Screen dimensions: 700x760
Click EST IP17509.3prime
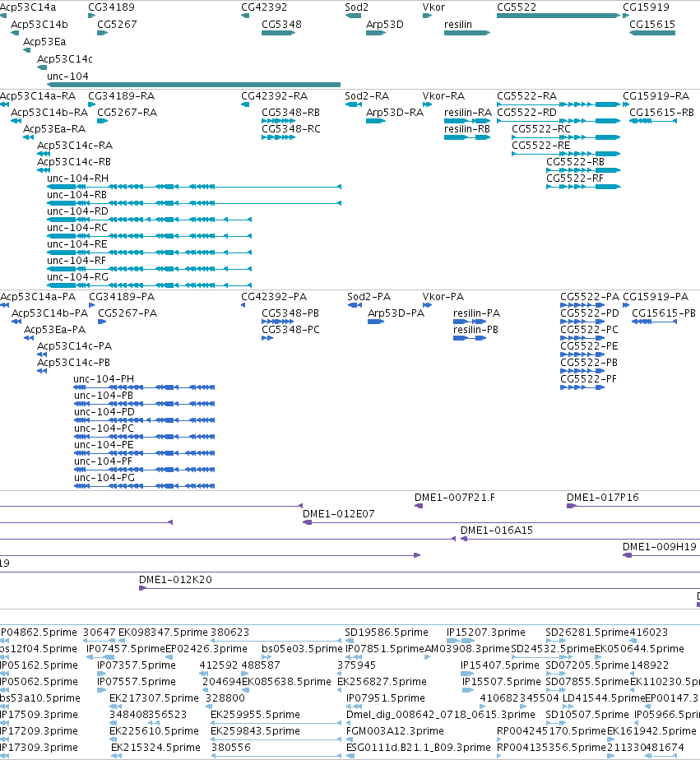[39, 715]
